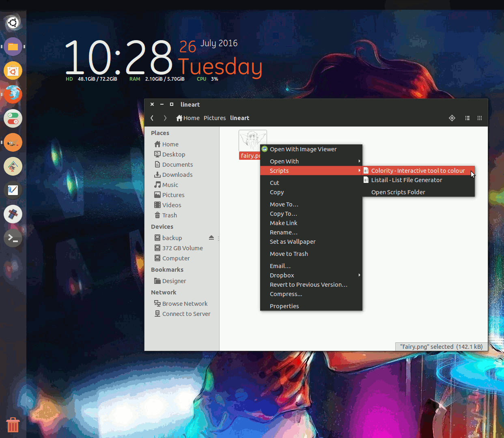Open Unity Tweak Tool toggle icon
The height and width of the screenshot is (438, 504).
pos(13,118)
